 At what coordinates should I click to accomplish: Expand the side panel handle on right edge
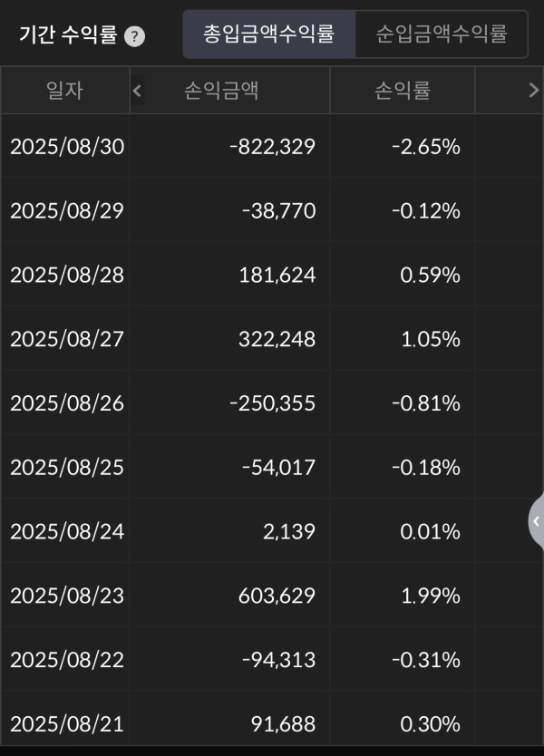click(x=536, y=521)
